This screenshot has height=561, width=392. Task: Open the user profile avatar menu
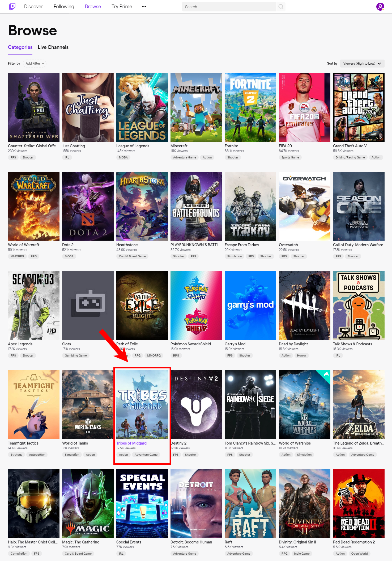[380, 7]
